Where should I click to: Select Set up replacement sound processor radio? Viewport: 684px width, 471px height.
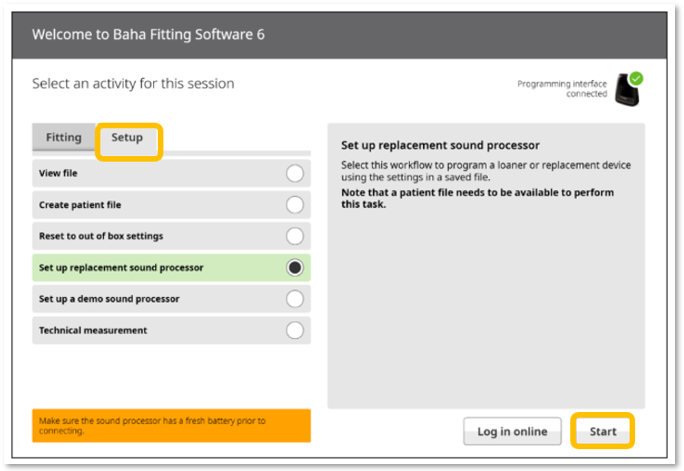295,267
